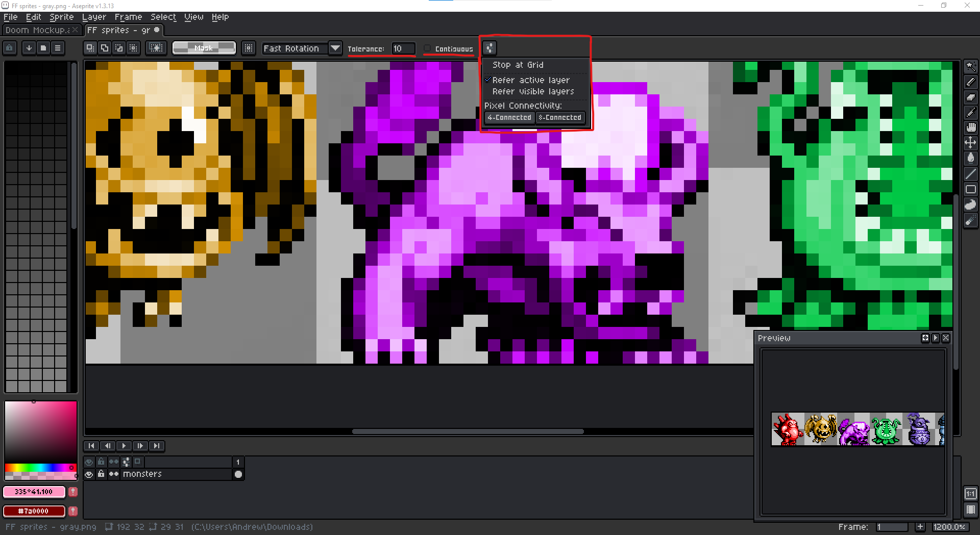Click the pivot grid icon

(249, 48)
